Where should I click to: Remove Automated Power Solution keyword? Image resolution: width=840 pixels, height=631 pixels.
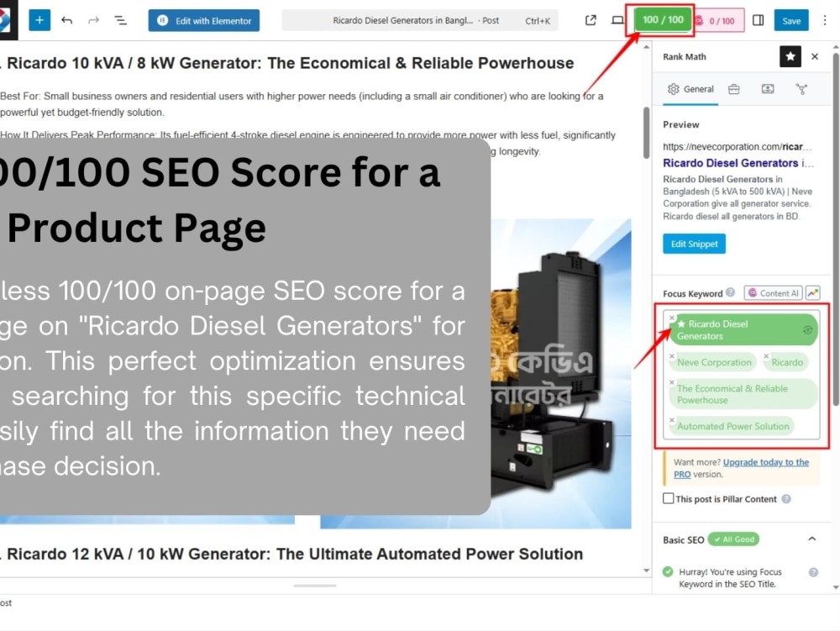[672, 420]
